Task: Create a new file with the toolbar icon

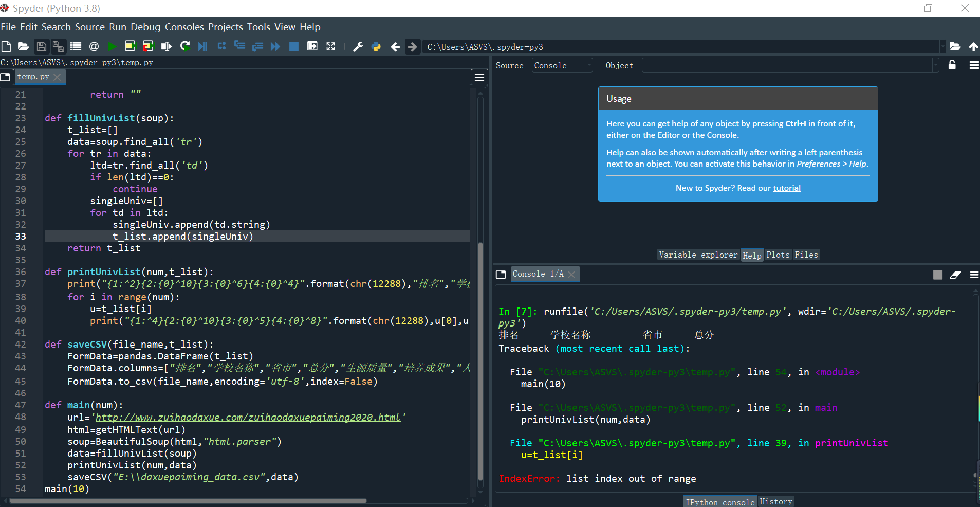Action: click(6, 47)
